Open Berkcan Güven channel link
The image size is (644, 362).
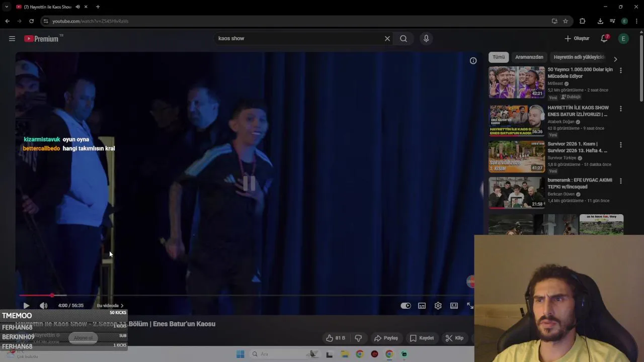click(562, 194)
